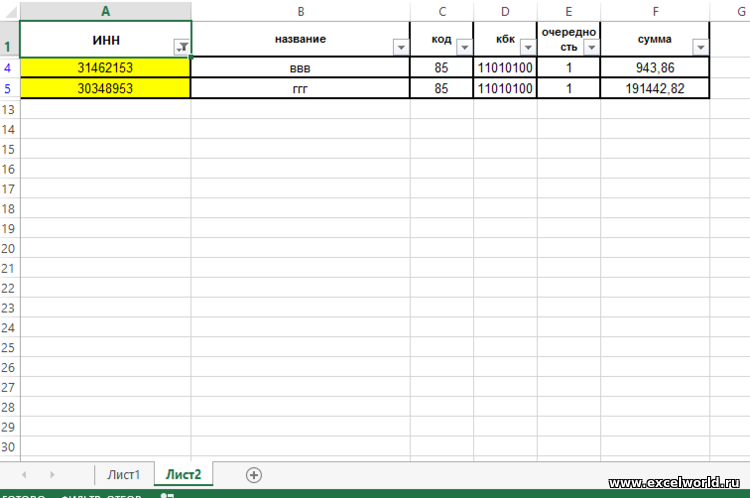
Task: Click cell with sum 943,86
Action: pyautogui.click(x=655, y=68)
